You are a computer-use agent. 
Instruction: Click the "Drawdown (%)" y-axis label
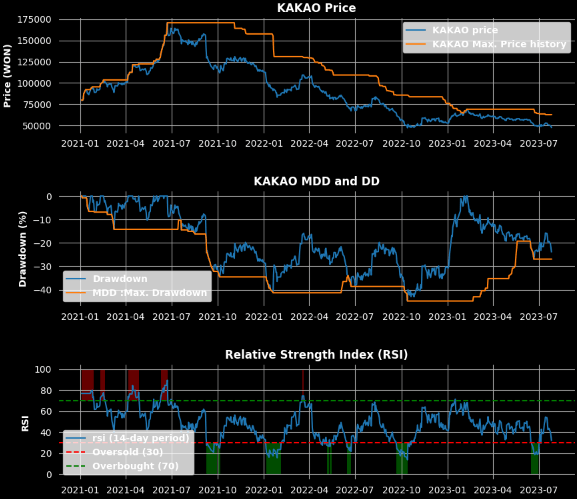[22, 249]
